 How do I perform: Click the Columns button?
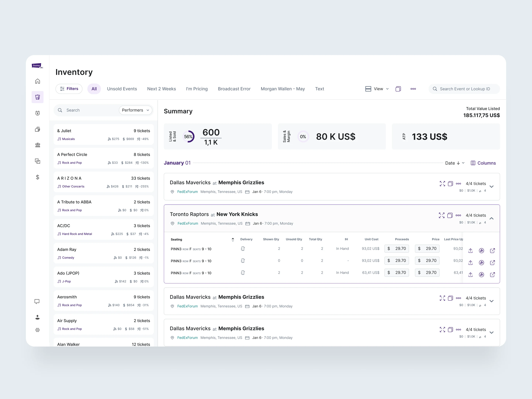pos(483,163)
